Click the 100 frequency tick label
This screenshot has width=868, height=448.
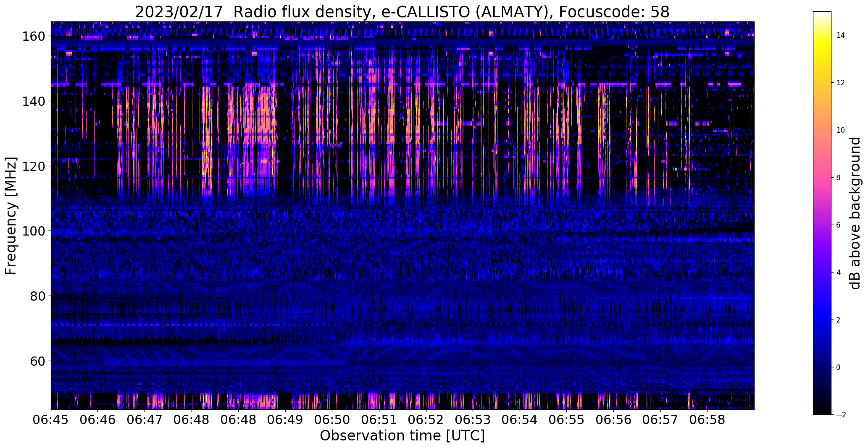33,231
